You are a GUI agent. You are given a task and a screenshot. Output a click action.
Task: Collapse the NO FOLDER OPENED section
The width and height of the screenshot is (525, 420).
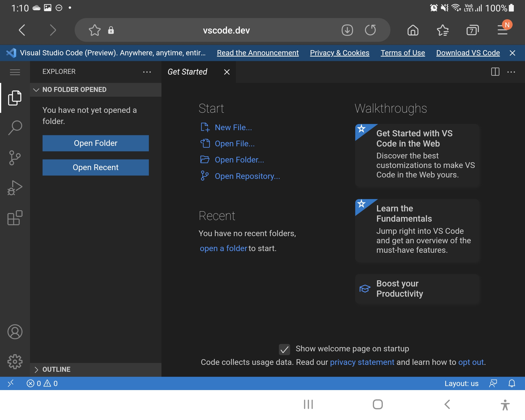(x=95, y=90)
